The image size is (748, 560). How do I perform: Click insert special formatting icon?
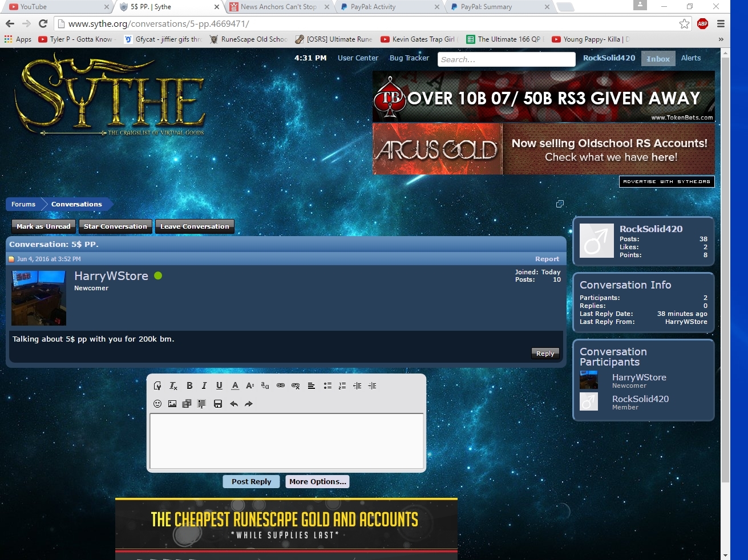tap(201, 404)
